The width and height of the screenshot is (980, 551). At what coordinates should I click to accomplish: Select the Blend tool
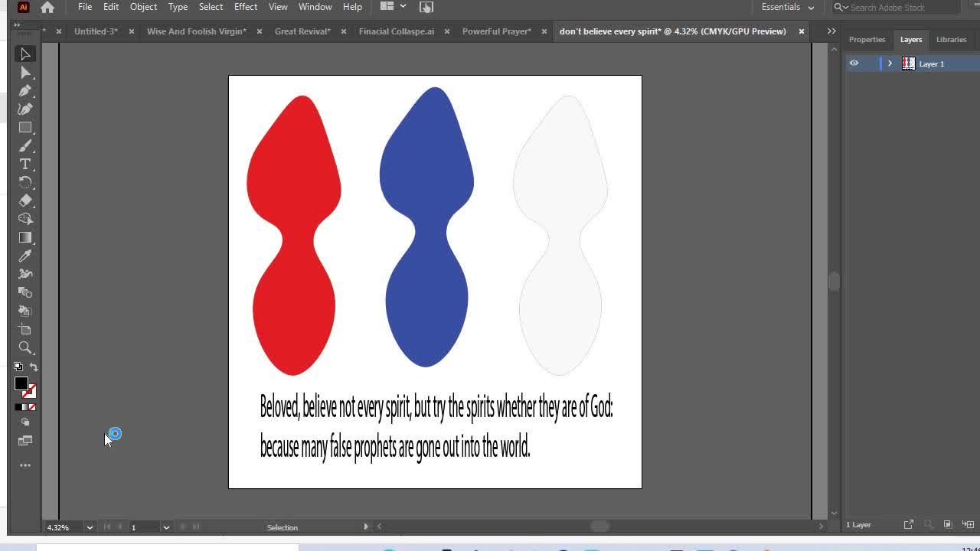pyautogui.click(x=25, y=292)
